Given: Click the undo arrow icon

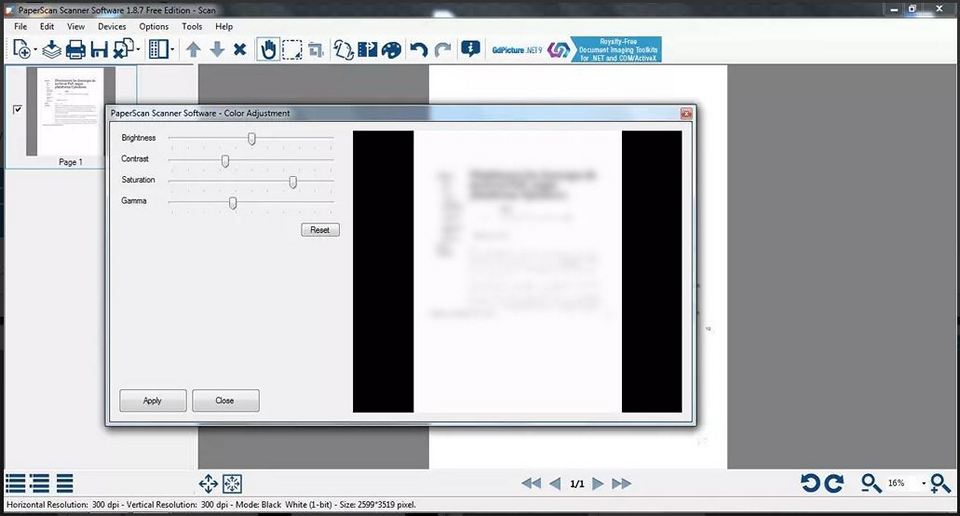Looking at the screenshot, I should [x=419, y=50].
